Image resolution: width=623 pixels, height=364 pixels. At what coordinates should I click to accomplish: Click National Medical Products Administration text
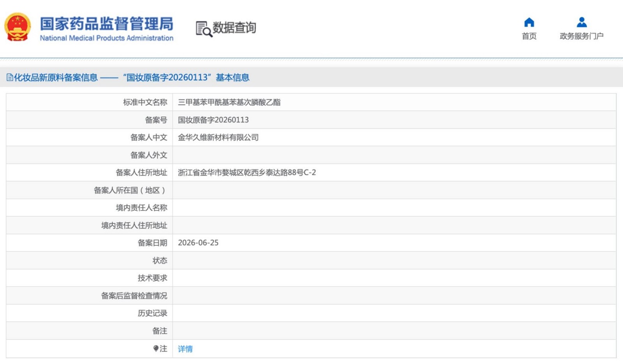tap(107, 38)
